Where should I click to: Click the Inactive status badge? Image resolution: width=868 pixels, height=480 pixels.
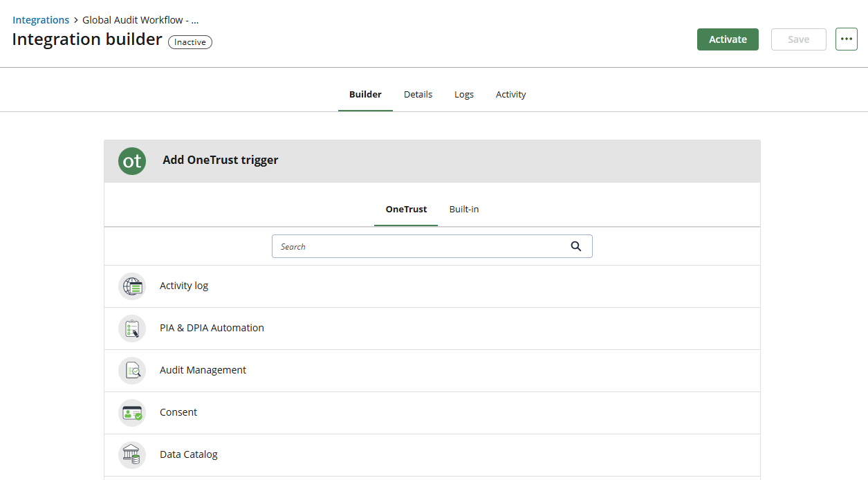(x=190, y=42)
